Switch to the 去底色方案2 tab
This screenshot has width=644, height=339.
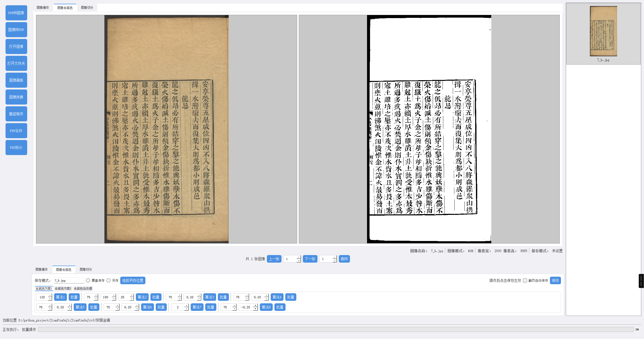(x=63, y=288)
